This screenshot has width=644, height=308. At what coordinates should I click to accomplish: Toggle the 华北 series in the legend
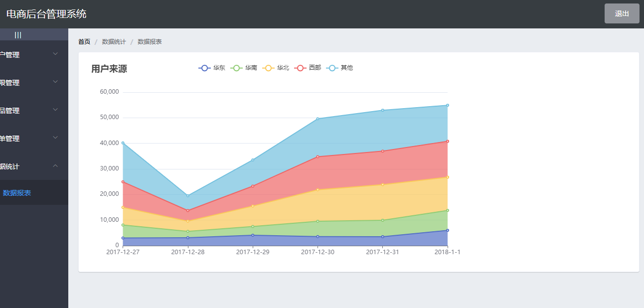coord(275,68)
